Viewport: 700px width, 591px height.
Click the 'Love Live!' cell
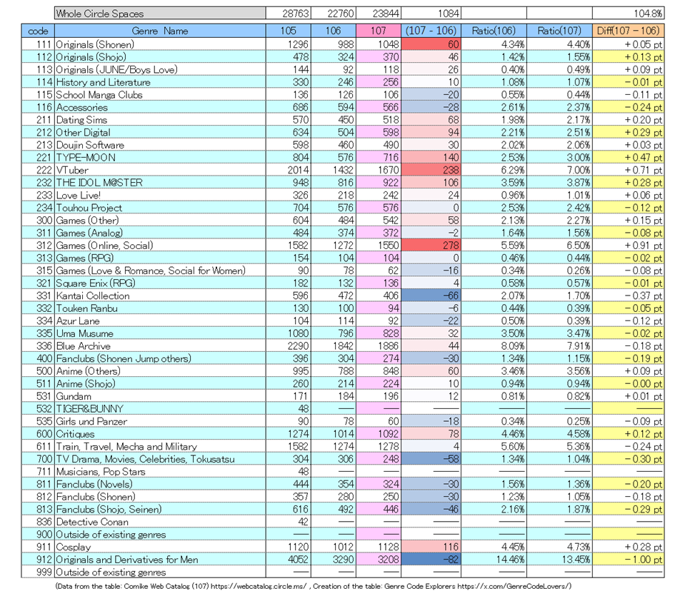(160, 195)
